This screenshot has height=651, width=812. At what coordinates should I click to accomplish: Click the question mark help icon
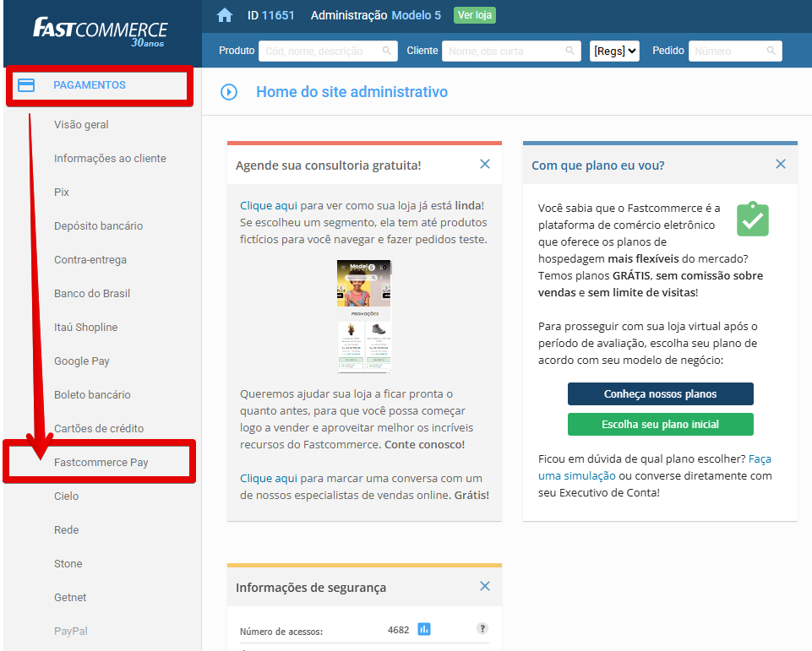[482, 629]
